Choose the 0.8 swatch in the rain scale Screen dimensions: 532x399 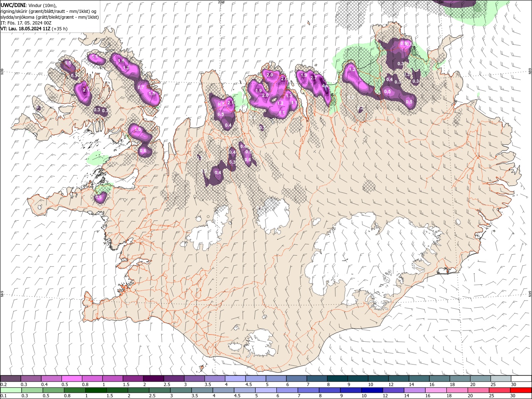pyautogui.click(x=74, y=390)
